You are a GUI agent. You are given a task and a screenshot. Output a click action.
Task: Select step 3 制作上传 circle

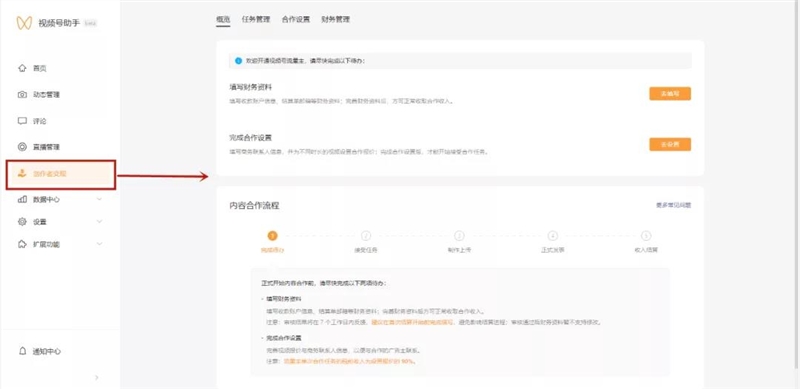point(459,236)
